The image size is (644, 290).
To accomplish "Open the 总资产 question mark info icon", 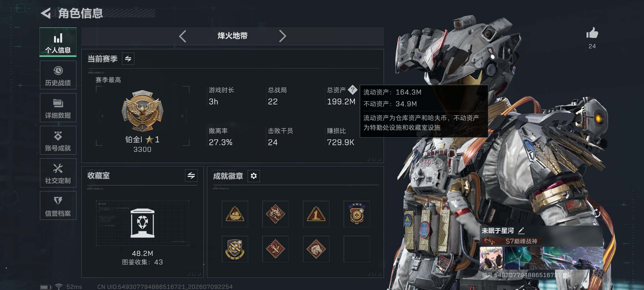I will tap(353, 90).
